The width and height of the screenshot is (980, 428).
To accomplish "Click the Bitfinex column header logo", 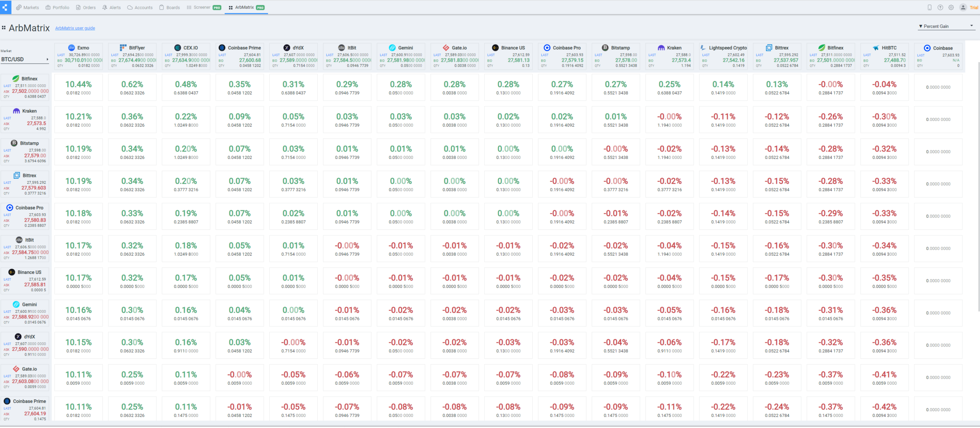I will [822, 48].
